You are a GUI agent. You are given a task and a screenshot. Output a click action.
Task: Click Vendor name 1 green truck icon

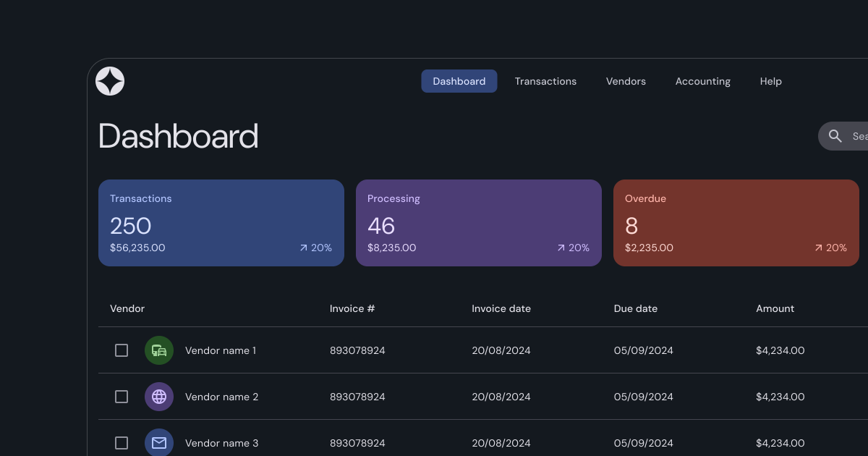tap(159, 350)
